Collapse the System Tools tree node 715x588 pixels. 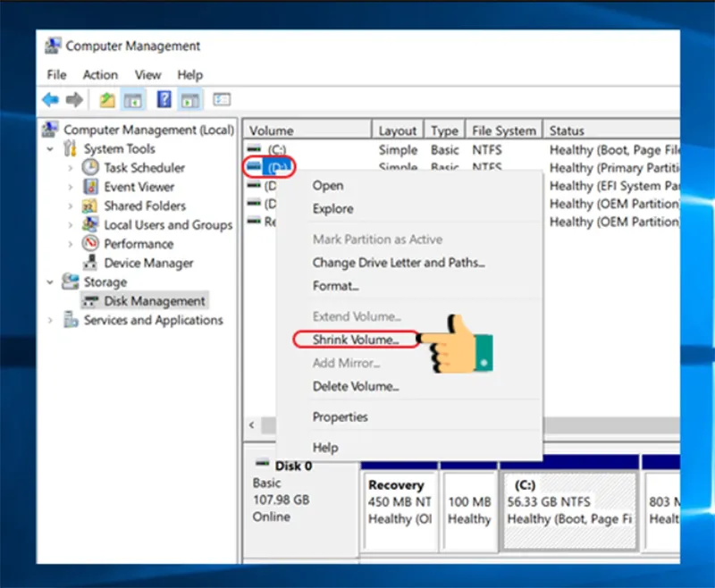50,149
